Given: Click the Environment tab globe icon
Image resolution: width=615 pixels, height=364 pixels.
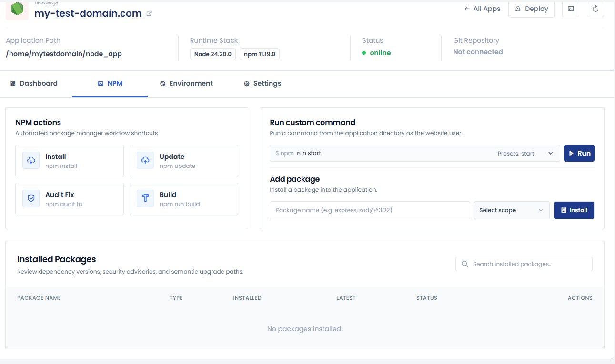Looking at the screenshot, I should (x=162, y=83).
